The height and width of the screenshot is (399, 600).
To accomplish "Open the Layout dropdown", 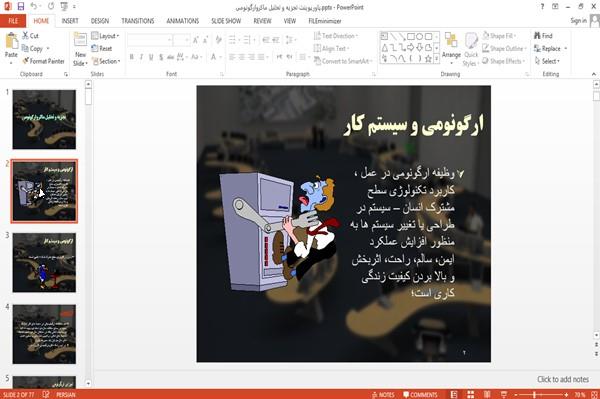I will [105, 36].
